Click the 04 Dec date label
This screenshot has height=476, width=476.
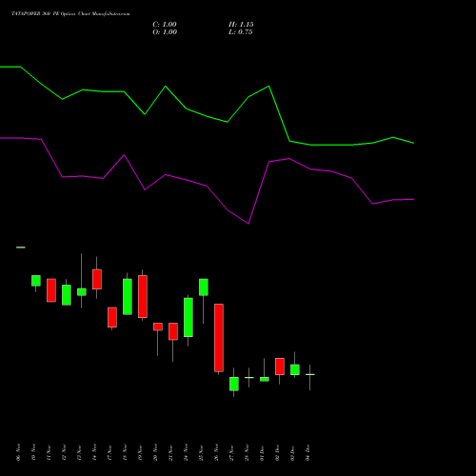coord(307,452)
